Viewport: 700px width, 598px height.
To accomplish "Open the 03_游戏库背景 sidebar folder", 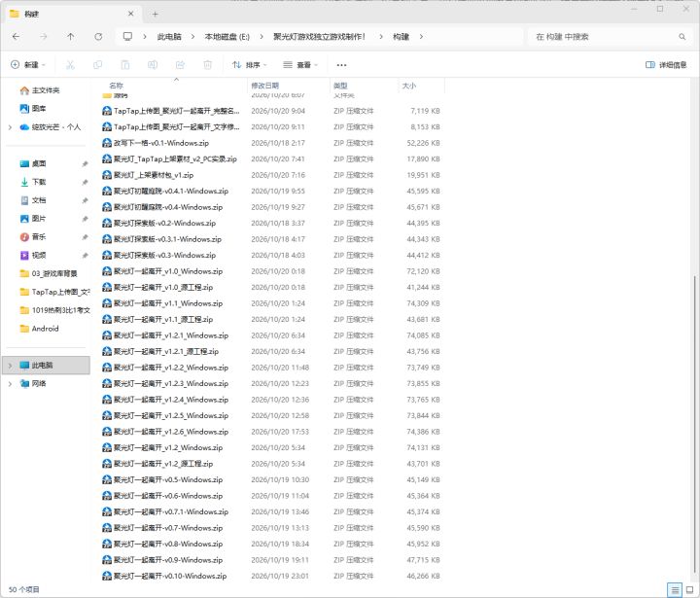I will [49, 274].
